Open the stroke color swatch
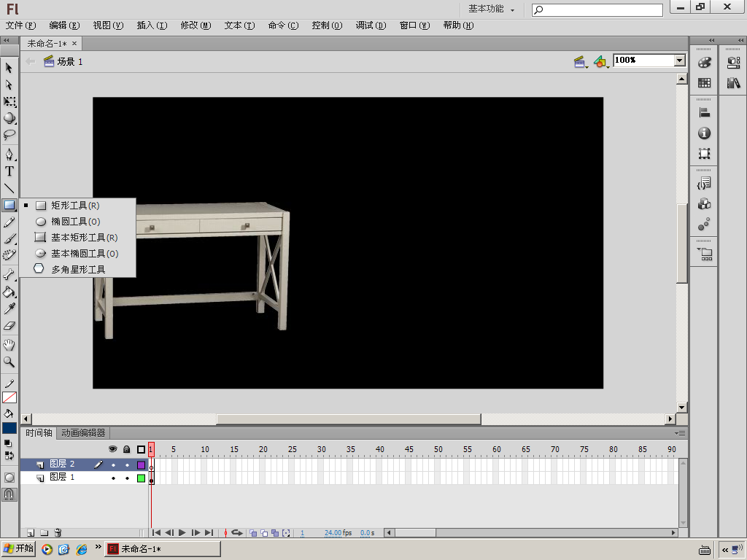The height and width of the screenshot is (560, 747). [9, 397]
